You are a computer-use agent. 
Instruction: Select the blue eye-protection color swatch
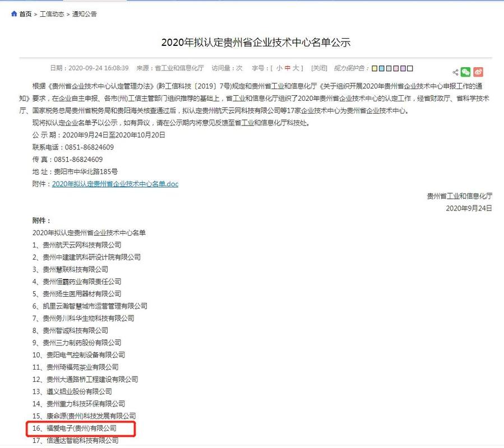point(382,68)
